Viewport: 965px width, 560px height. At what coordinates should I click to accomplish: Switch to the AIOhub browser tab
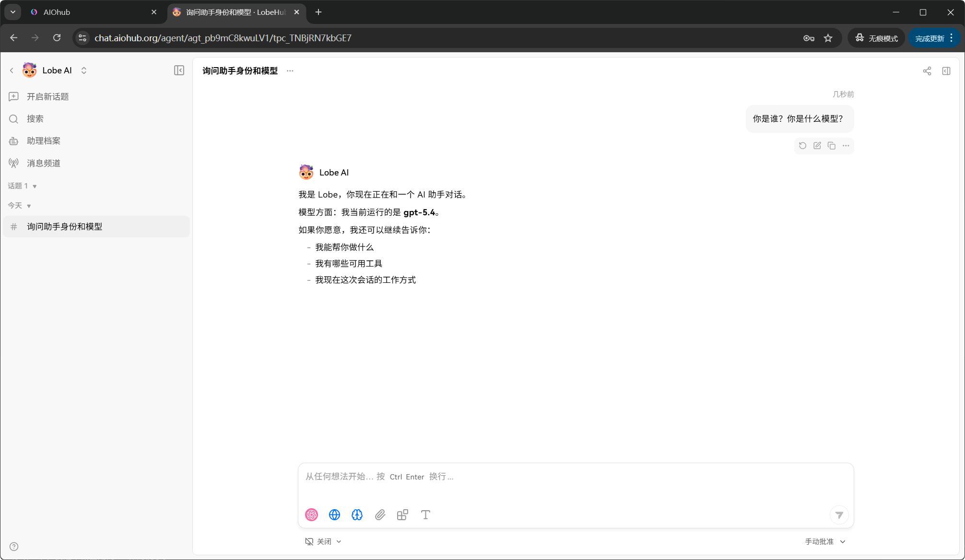[x=91, y=12]
